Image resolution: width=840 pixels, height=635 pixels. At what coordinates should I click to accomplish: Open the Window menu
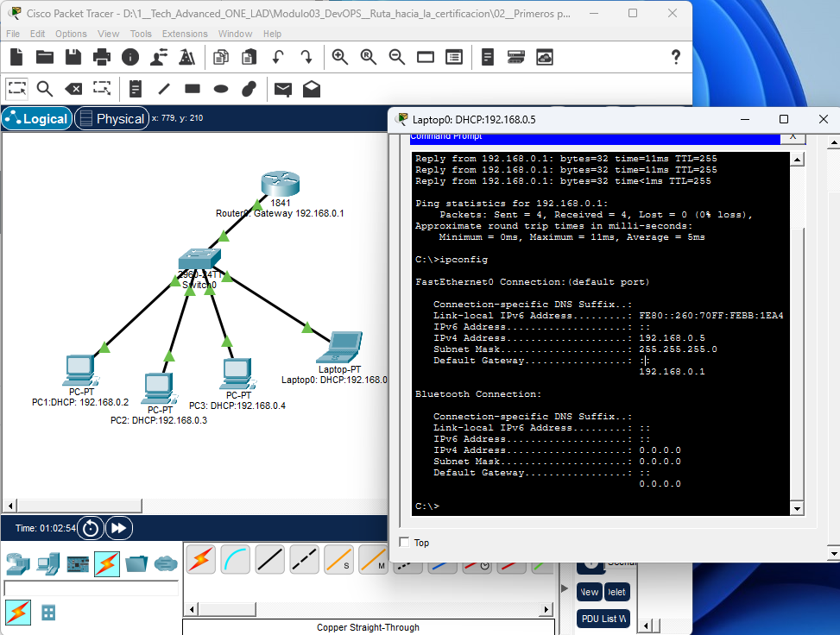coord(235,34)
